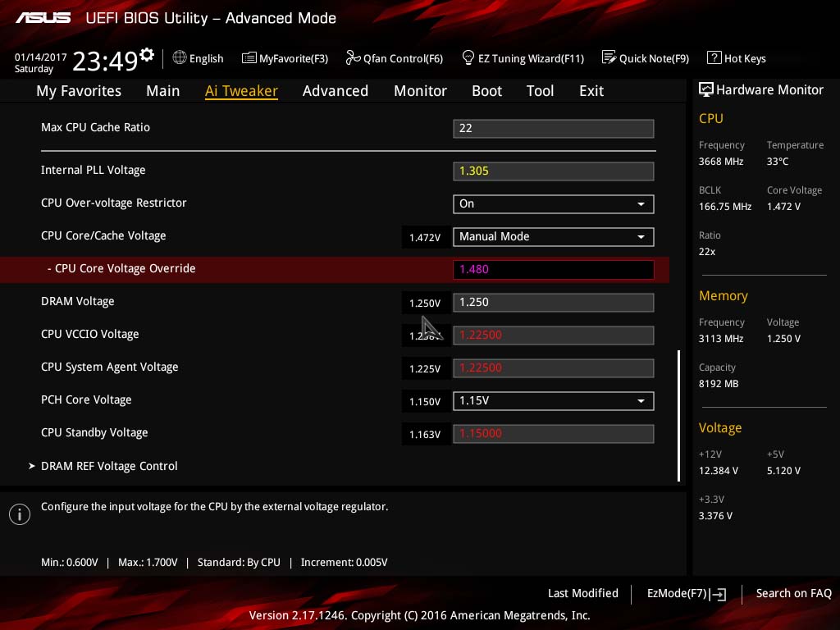Click the settings list scrollbar
Image resolution: width=840 pixels, height=630 pixels.
[x=678, y=416]
